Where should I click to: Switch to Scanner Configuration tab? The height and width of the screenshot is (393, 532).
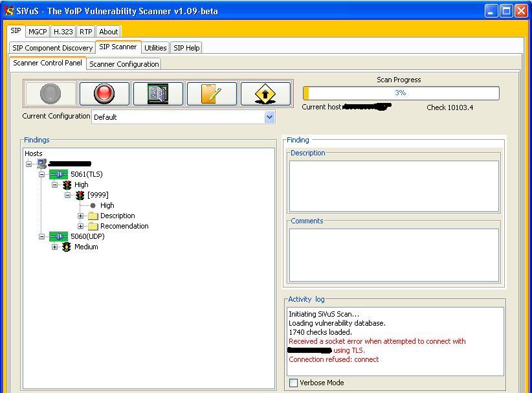point(124,64)
